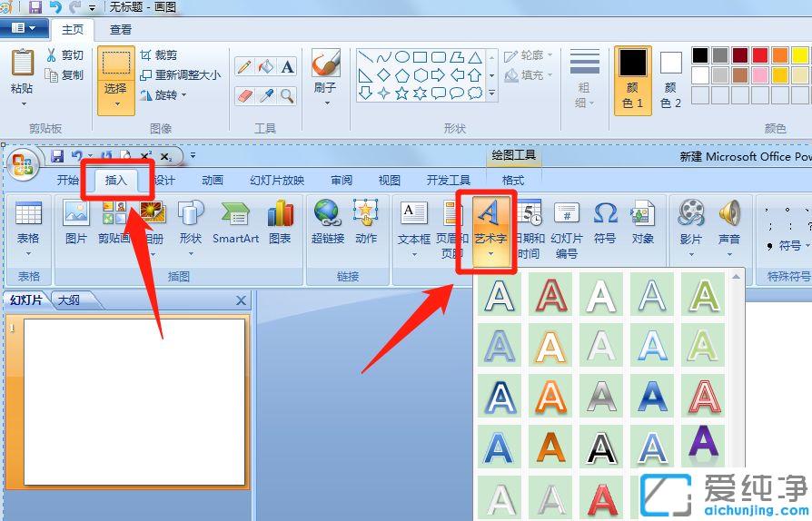Click the 图表 chart icon
The image size is (812, 521).
(280, 222)
